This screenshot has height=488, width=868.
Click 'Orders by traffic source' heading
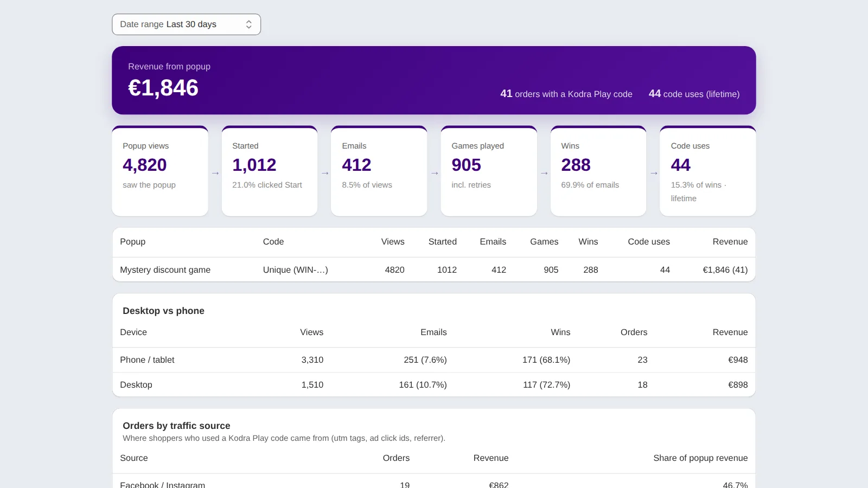coord(176,426)
